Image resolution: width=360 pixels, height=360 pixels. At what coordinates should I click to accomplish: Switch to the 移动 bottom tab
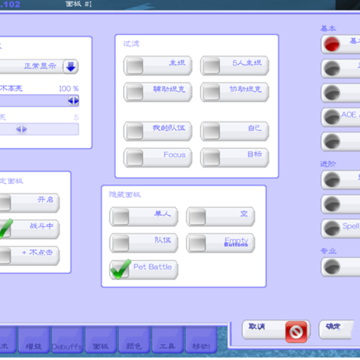click(200, 340)
